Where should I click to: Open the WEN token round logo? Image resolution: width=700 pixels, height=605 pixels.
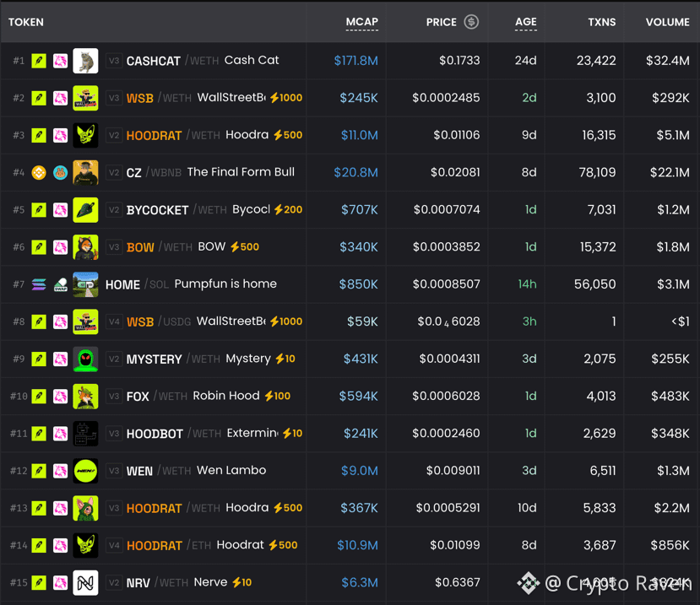85,470
